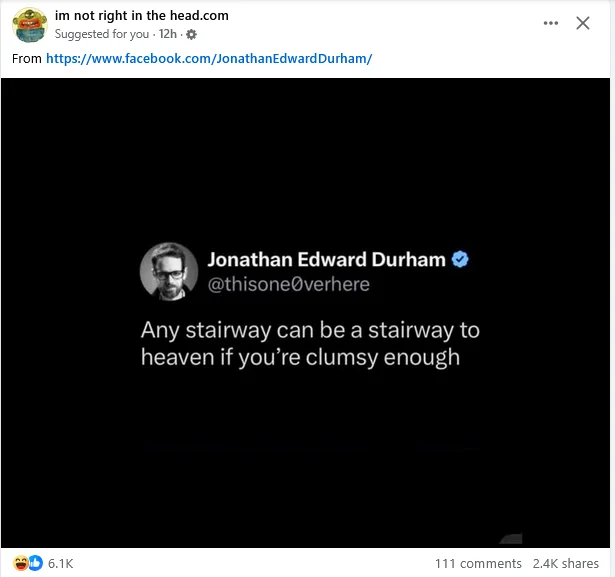Click the Jonathan Edward Durham name in image
The image size is (615, 577).
tap(326, 260)
